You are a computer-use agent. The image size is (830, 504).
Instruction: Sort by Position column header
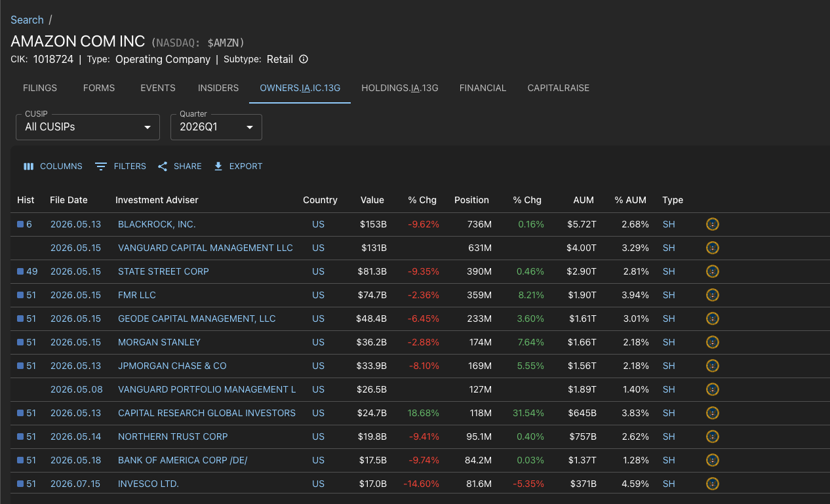point(471,200)
